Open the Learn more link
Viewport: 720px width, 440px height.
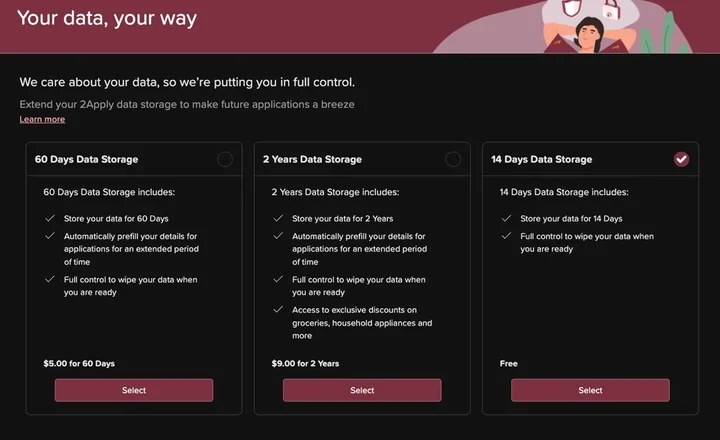pos(42,119)
